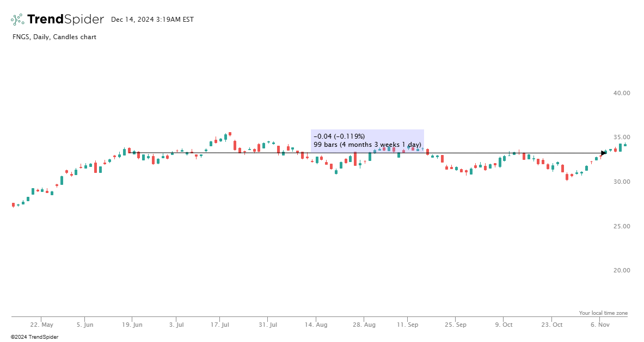Click the Your local time zone note
This screenshot has height=342, width=644.
603,313
